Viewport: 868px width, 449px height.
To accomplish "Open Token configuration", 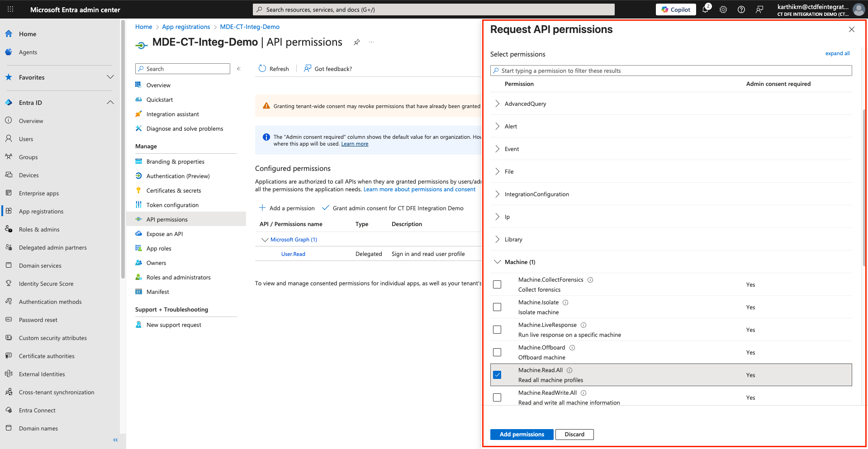I will click(x=171, y=204).
